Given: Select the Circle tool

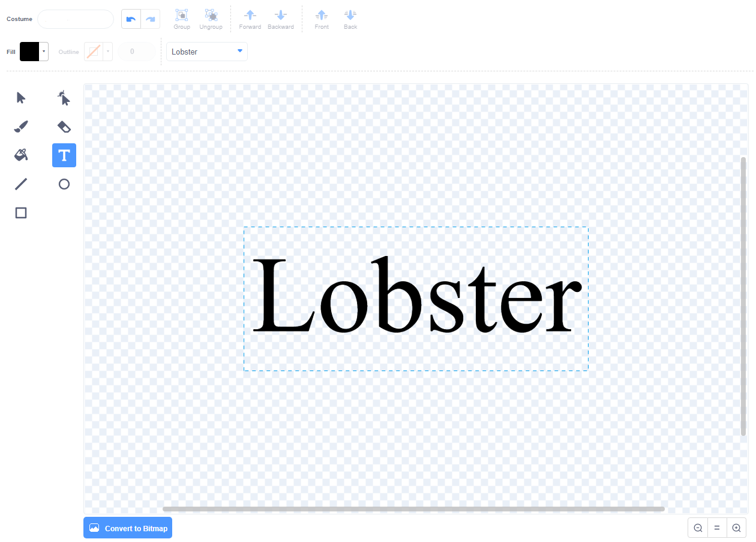Looking at the screenshot, I should pyautogui.click(x=64, y=184).
